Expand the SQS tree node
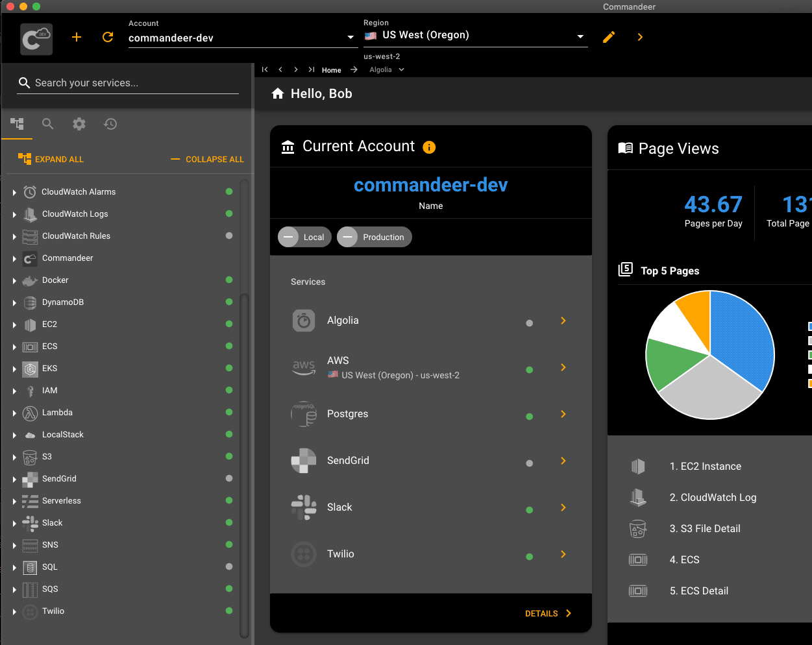This screenshot has width=812, height=645. (x=14, y=589)
